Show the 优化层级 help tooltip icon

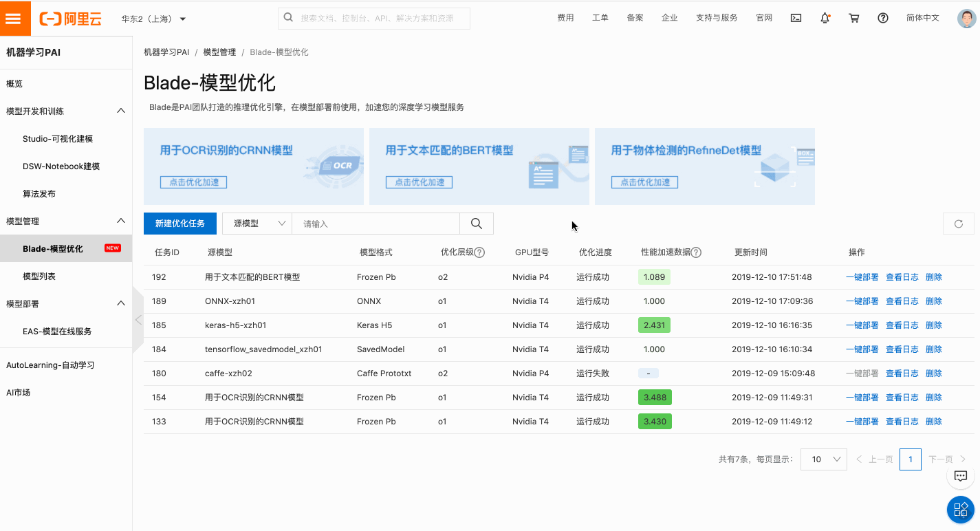pos(480,252)
